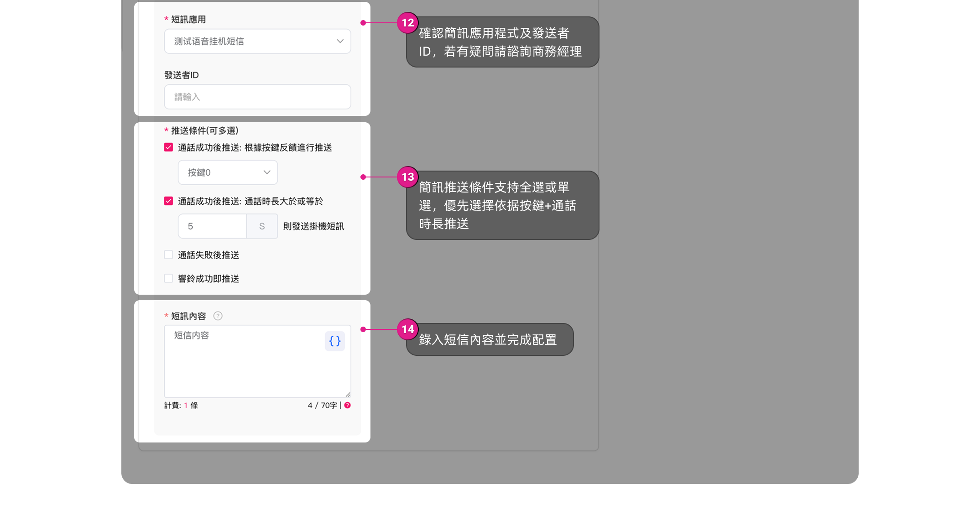Viewport: 980px width, 510px height.
Task: Click the chevron arrow in 按鍵0 select
Action: (267, 172)
